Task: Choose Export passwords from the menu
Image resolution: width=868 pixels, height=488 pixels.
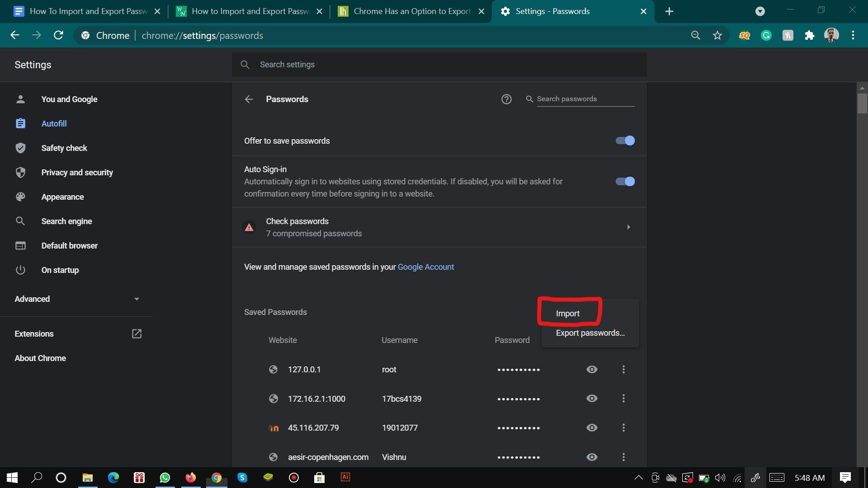Action: pos(590,333)
